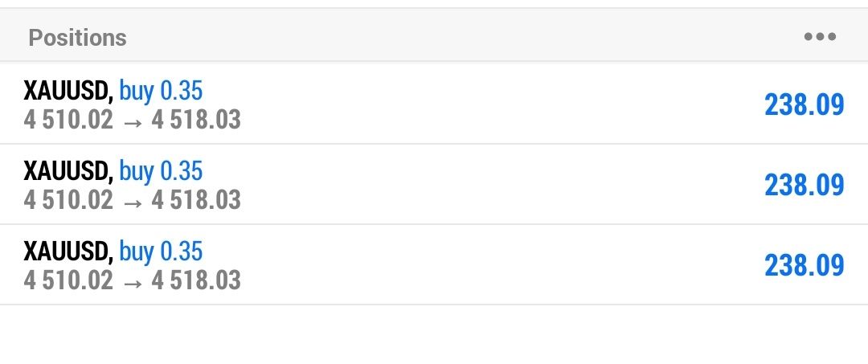868x364 pixels.
Task: Click current price 4 518.03 in top position
Action: 196,120
